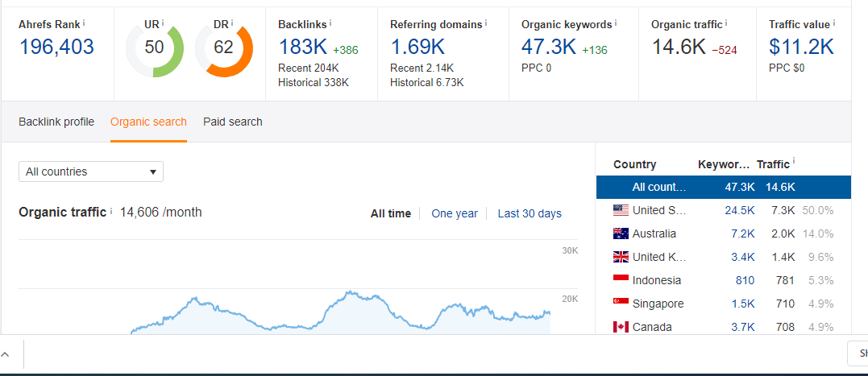Click the Australia flag icon
This screenshot has width=868, height=376.
coord(621,233)
